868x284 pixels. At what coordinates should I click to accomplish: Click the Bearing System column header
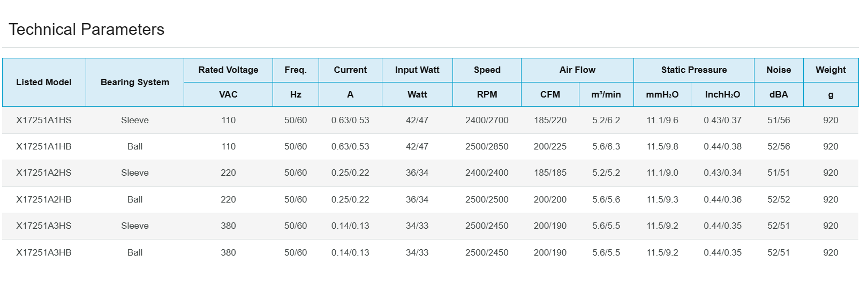134,82
